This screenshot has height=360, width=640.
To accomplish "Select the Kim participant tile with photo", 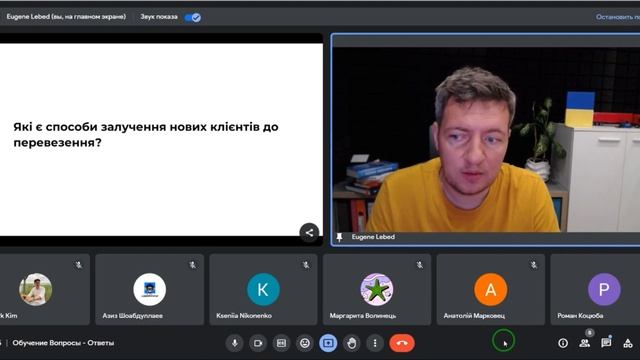I will pyautogui.click(x=44, y=289).
